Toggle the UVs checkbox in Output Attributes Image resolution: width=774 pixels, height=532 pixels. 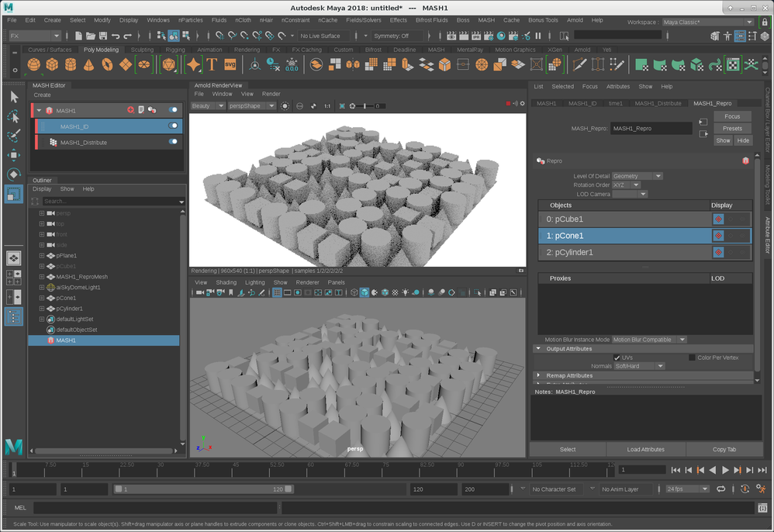pyautogui.click(x=617, y=358)
